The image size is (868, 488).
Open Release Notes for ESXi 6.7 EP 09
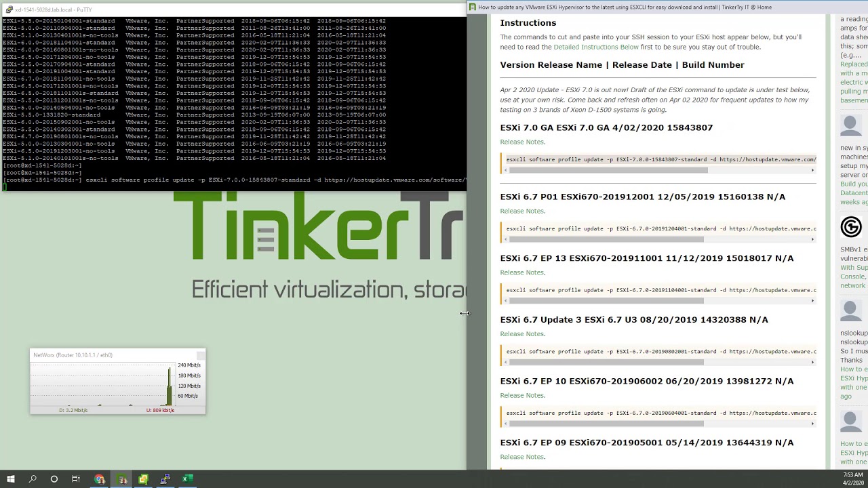click(x=522, y=457)
